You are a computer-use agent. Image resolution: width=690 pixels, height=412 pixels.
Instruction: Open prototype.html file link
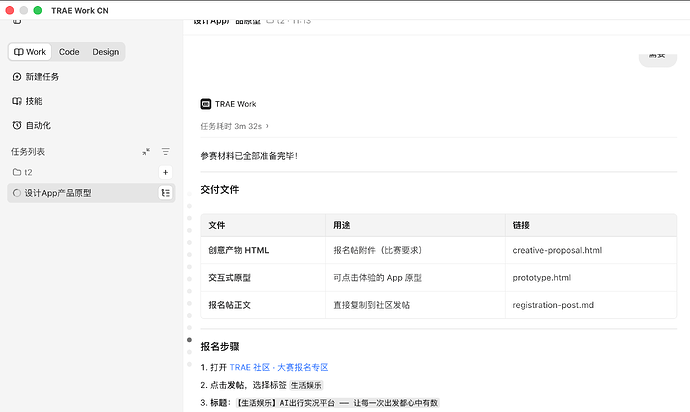point(542,277)
